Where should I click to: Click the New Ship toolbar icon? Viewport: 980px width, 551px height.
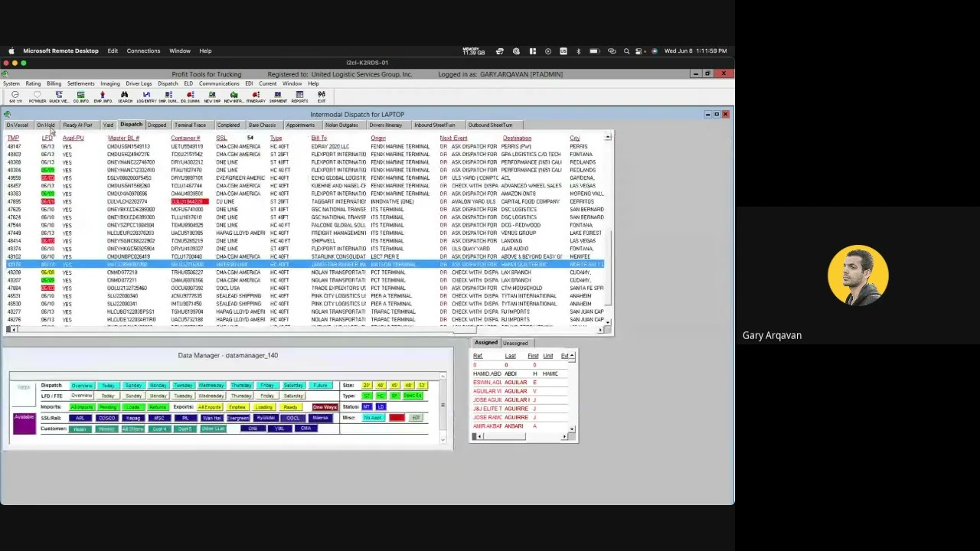[212, 96]
